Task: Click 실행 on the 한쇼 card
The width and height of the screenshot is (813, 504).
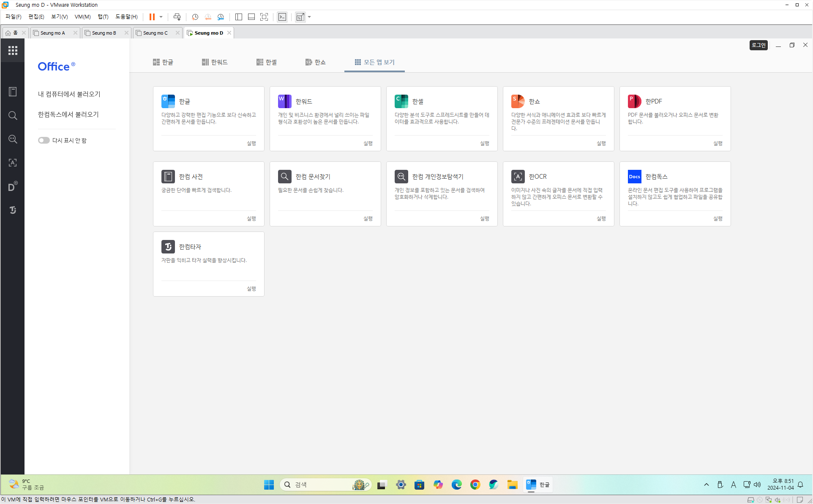Action: point(601,144)
